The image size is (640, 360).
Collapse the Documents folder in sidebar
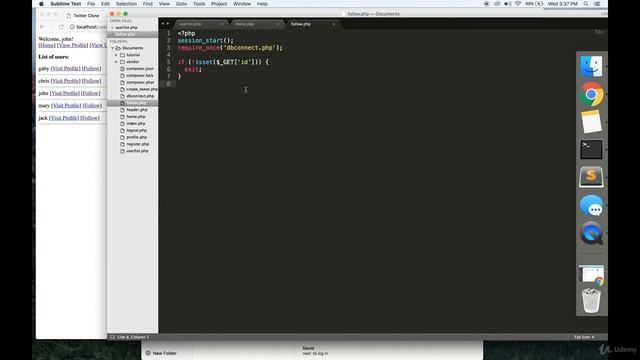tap(113, 48)
